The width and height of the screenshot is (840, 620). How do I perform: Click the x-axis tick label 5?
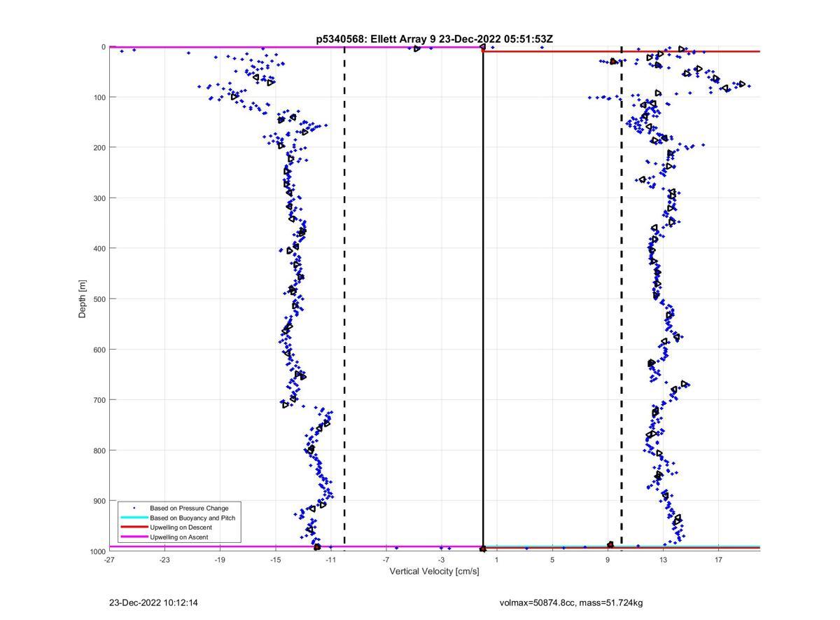click(552, 560)
